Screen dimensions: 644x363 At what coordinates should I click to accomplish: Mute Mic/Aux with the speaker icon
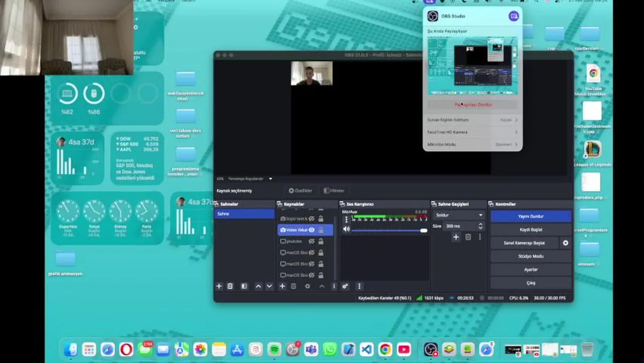[x=346, y=229]
